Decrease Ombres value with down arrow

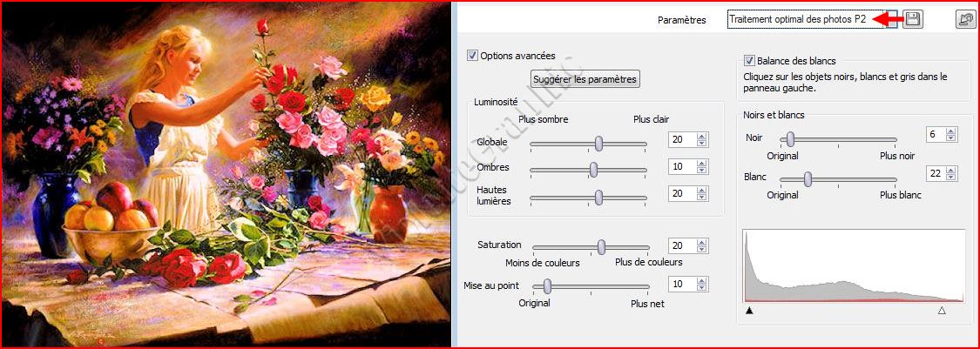click(702, 170)
